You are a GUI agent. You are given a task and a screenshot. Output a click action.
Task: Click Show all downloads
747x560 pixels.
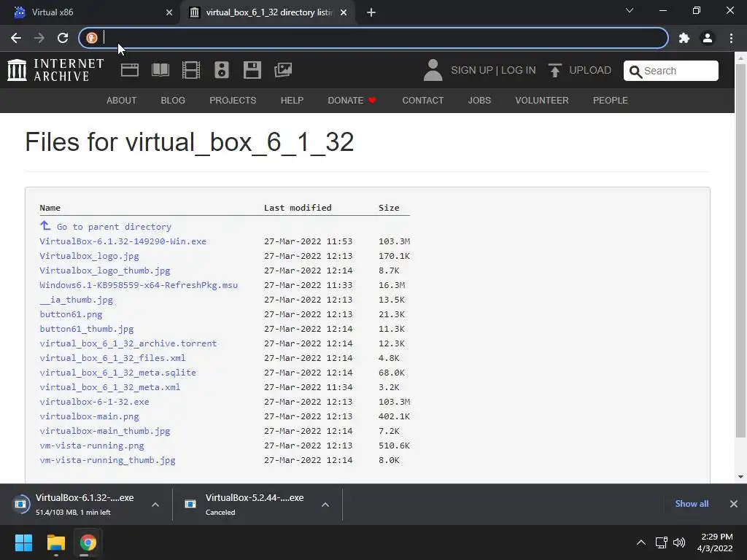692,504
